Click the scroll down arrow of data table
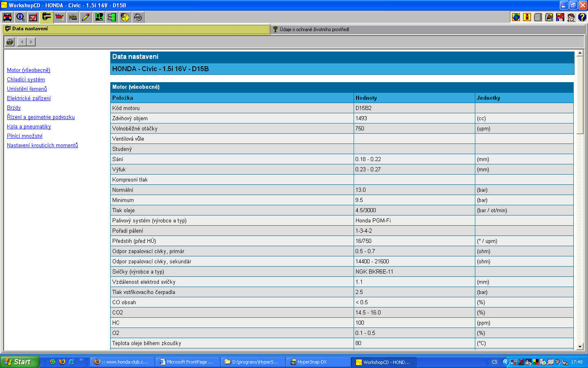 pyautogui.click(x=580, y=347)
